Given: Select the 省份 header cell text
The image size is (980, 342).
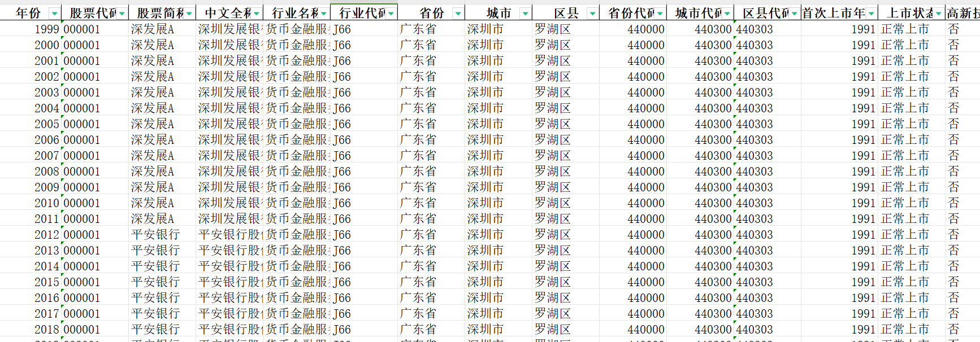Looking at the screenshot, I should pos(432,13).
